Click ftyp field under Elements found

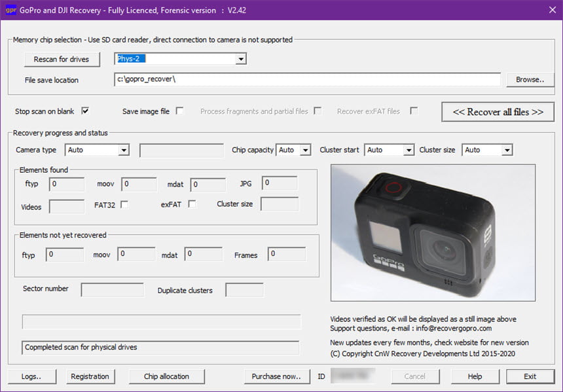coord(67,184)
